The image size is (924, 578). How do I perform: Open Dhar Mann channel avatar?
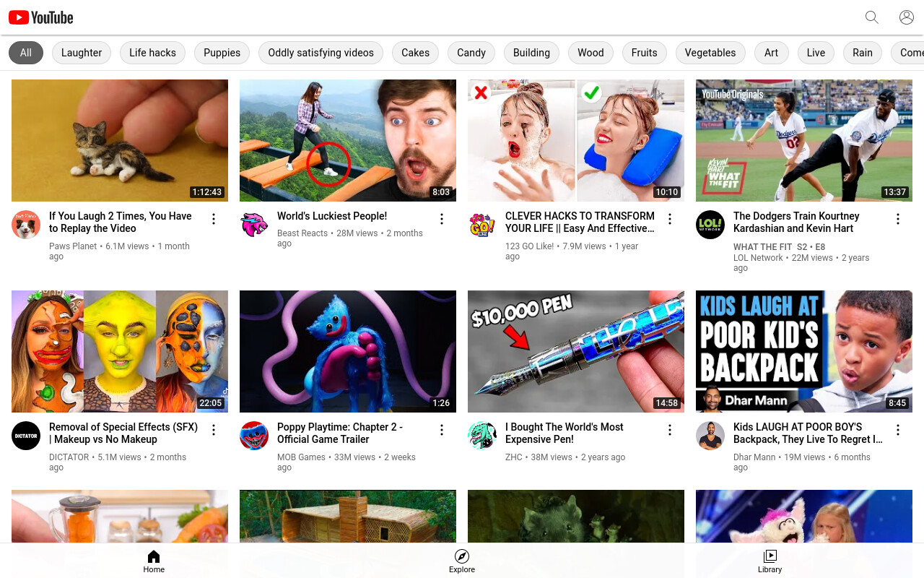(x=710, y=436)
